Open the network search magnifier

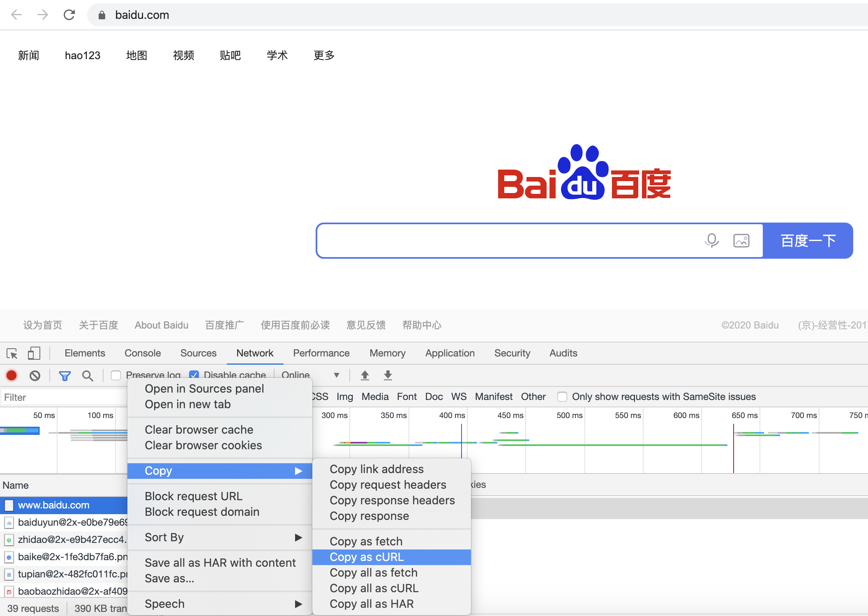[88, 375]
